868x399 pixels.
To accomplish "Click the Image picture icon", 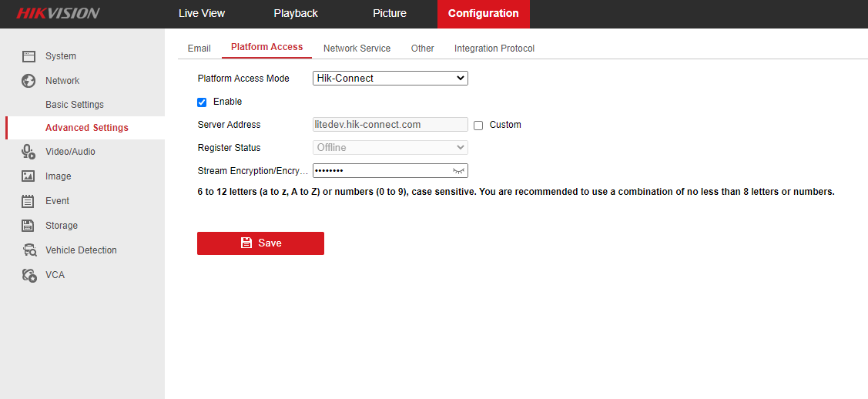I will pos(28,176).
